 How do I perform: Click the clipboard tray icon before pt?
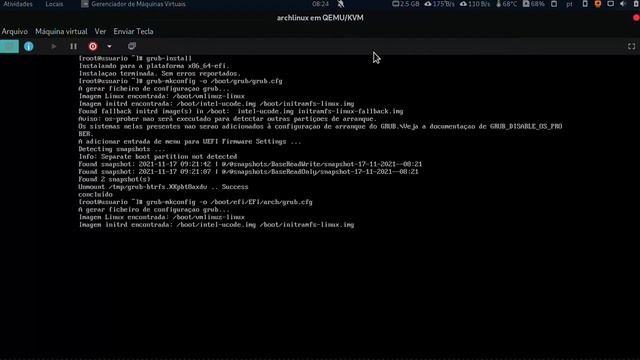554,4
